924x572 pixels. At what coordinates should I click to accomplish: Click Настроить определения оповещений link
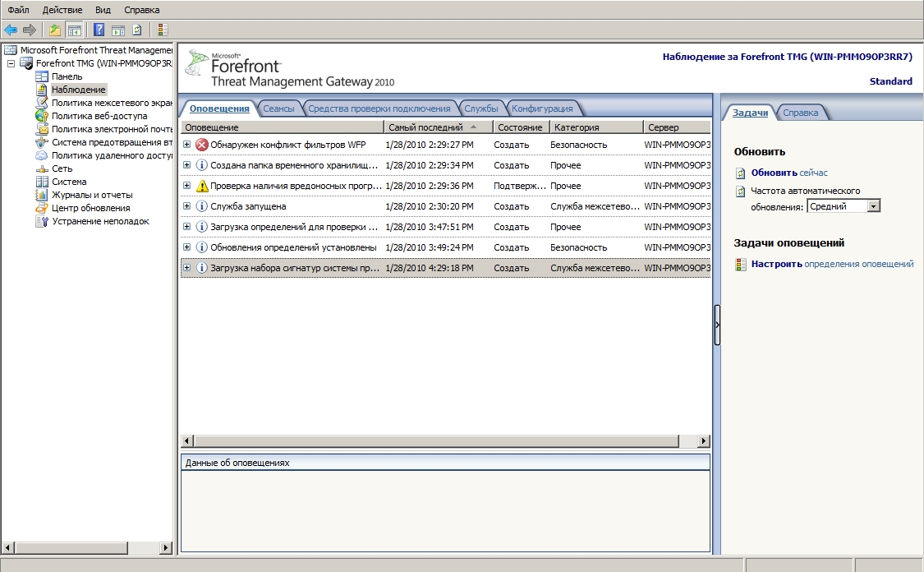point(832,264)
